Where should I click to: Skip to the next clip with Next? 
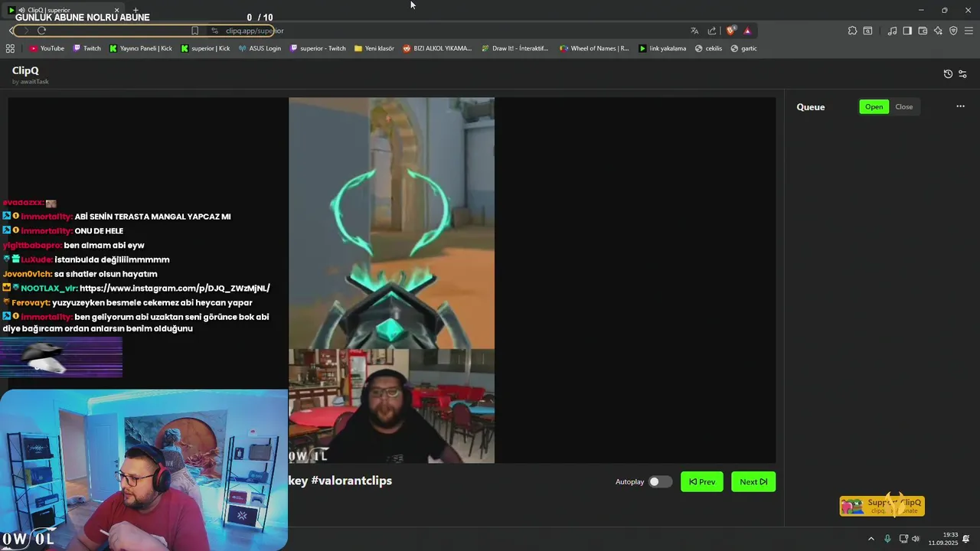753,481
